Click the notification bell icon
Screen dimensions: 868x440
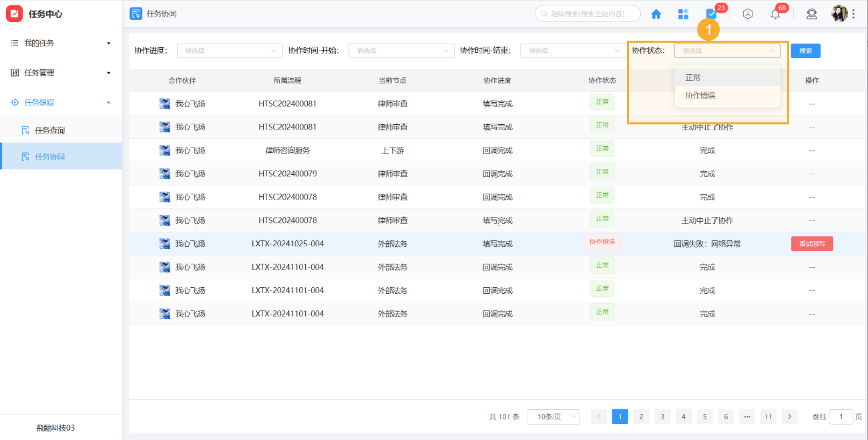[775, 14]
